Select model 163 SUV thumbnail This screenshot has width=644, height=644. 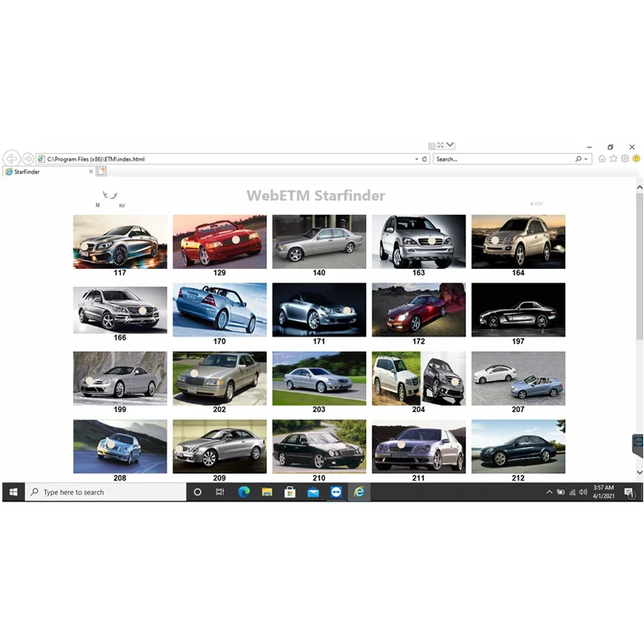coord(419,242)
